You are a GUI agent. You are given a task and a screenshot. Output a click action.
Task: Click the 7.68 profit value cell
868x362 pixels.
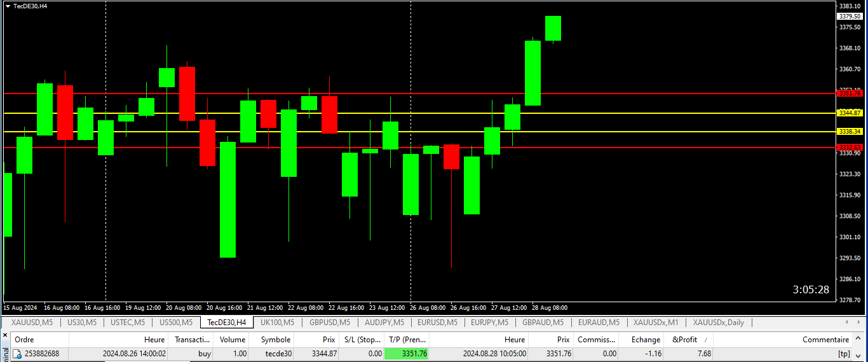click(x=703, y=354)
